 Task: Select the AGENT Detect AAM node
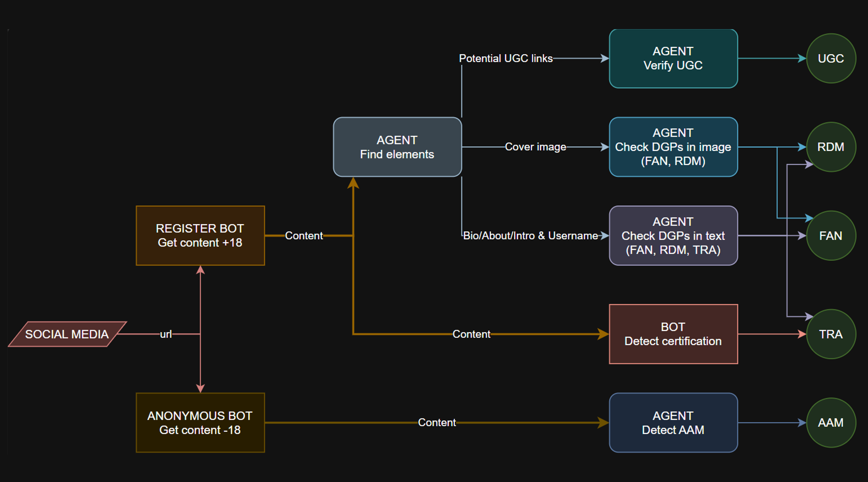673,422
